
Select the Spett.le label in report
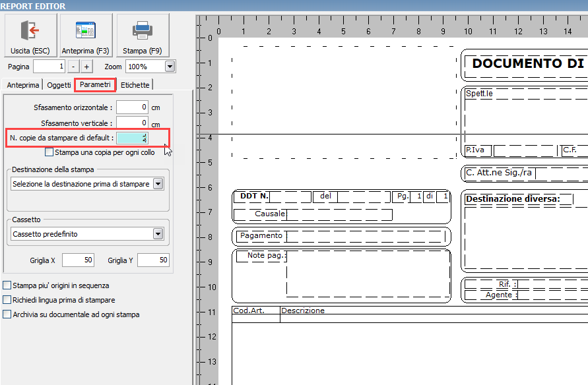click(x=479, y=94)
